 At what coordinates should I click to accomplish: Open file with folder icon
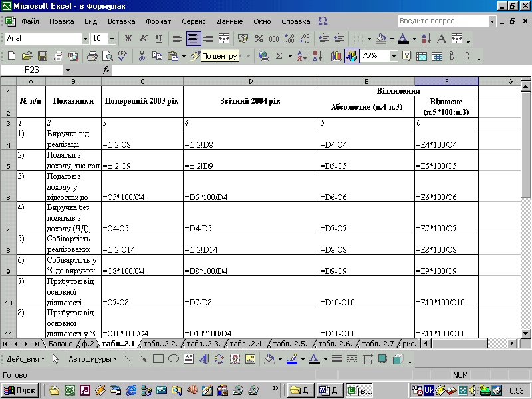click(27, 56)
